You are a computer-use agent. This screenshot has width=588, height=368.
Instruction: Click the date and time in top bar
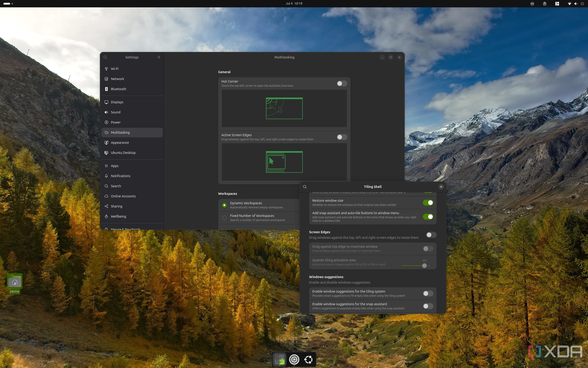click(294, 3)
